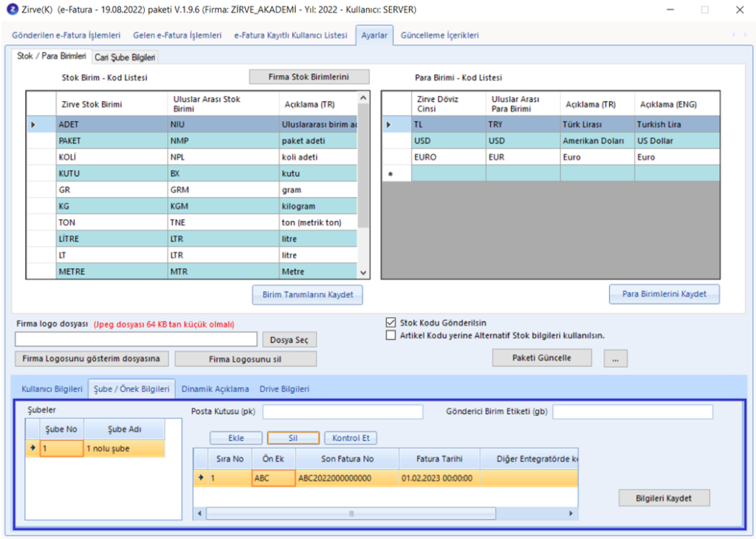Viewport: 756px width, 539px height.
Task: Open e-Fatura Kayıtlı Kullanıcı Listesi tab
Action: 291,35
